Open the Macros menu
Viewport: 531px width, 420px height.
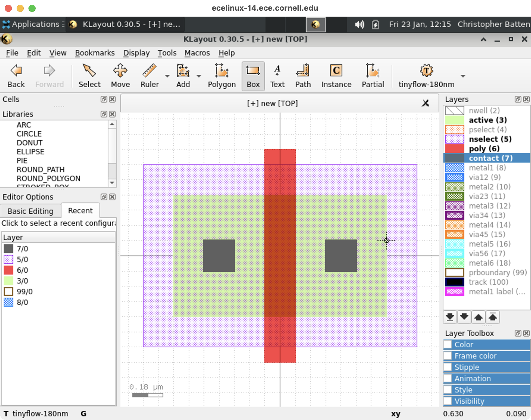197,53
